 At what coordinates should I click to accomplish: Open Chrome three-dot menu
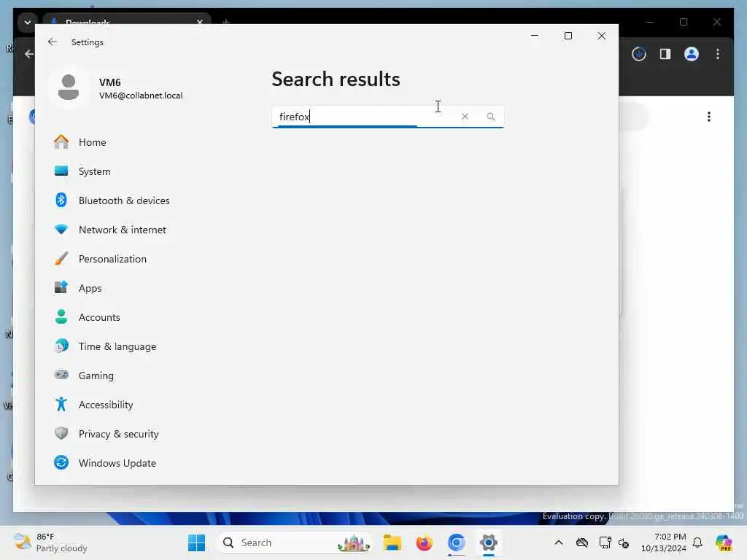click(718, 54)
